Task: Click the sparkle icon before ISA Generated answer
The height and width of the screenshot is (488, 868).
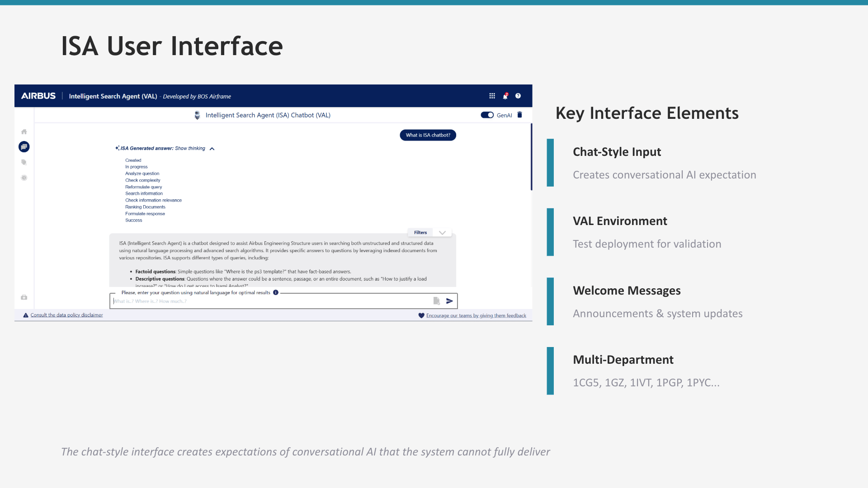Action: point(117,148)
